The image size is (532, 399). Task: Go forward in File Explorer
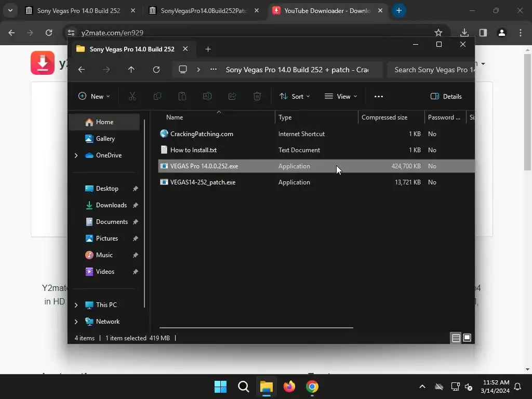[x=107, y=70]
